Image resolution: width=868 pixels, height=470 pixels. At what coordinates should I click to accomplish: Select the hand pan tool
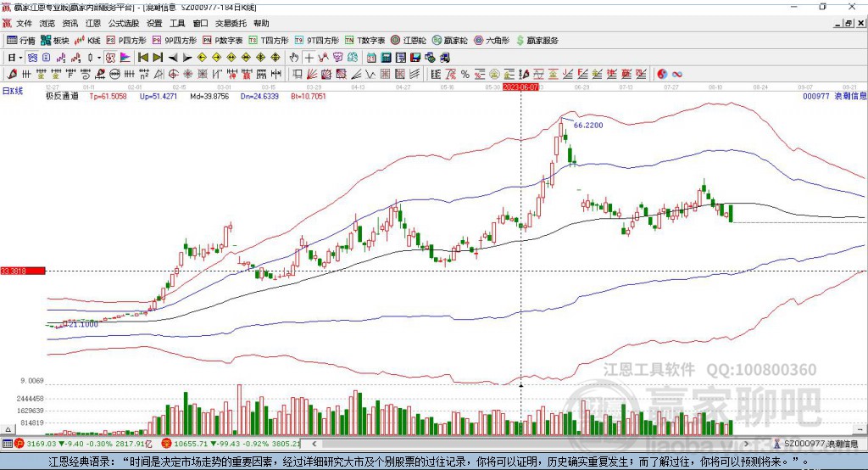click(294, 58)
